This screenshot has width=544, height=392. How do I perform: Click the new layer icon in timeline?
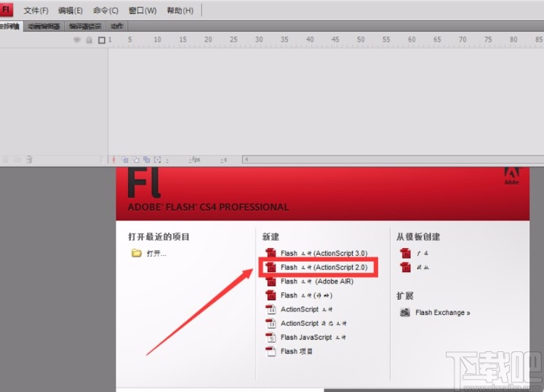6,159
